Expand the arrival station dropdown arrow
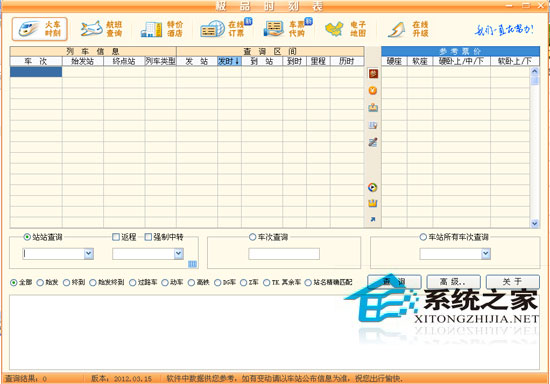This screenshot has width=550, height=384. (x=179, y=254)
